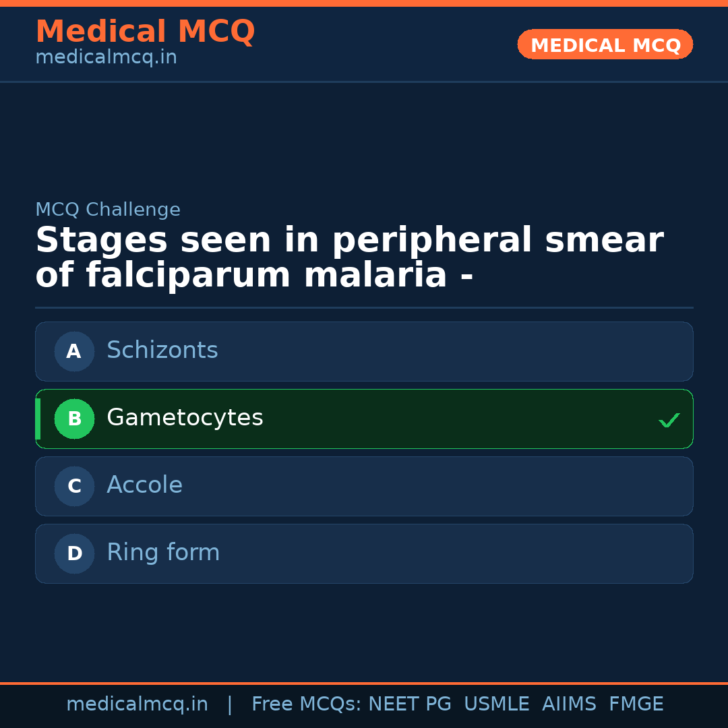
Task: Click the green checkmark on Gametocytes
Action: click(669, 420)
